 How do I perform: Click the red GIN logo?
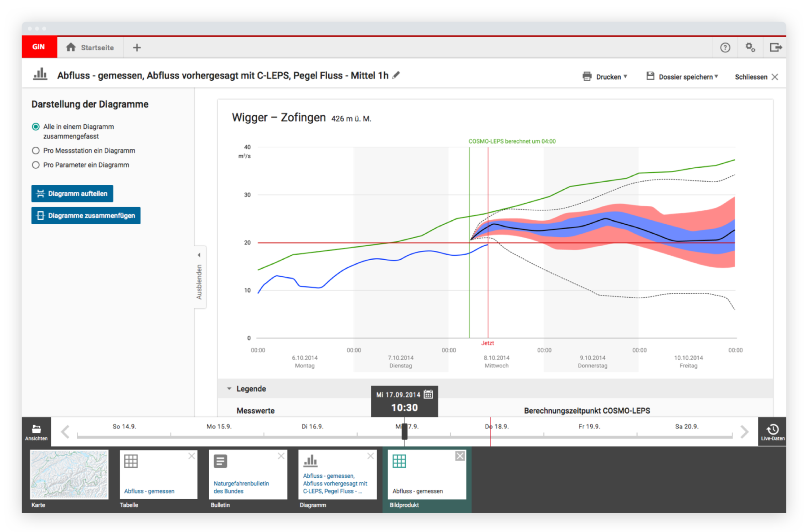pyautogui.click(x=39, y=47)
